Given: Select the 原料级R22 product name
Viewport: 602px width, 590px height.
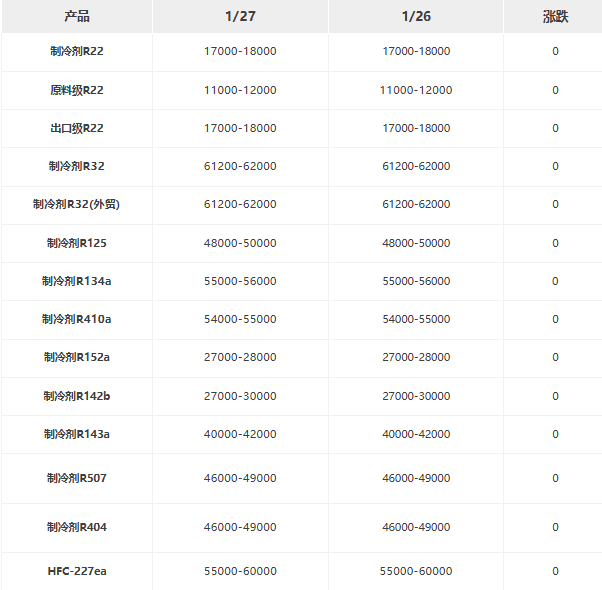Looking at the screenshot, I should [77, 90].
